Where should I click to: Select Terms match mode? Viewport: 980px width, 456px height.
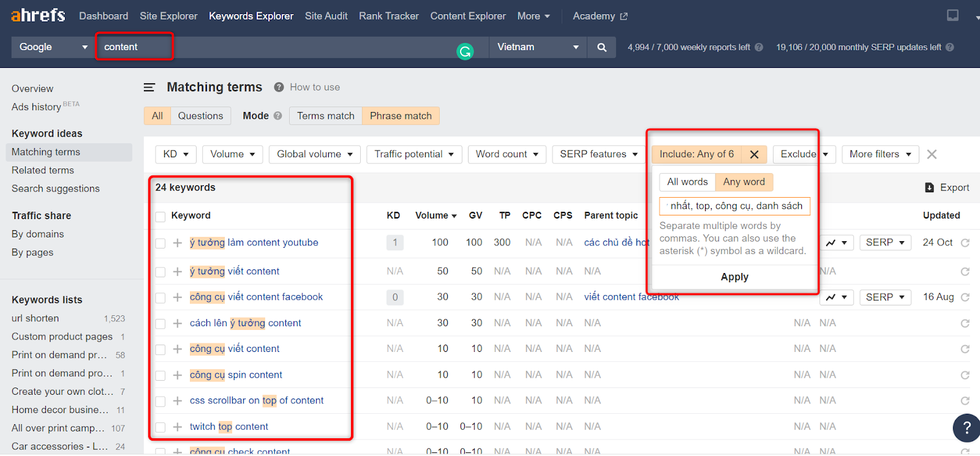tap(326, 116)
